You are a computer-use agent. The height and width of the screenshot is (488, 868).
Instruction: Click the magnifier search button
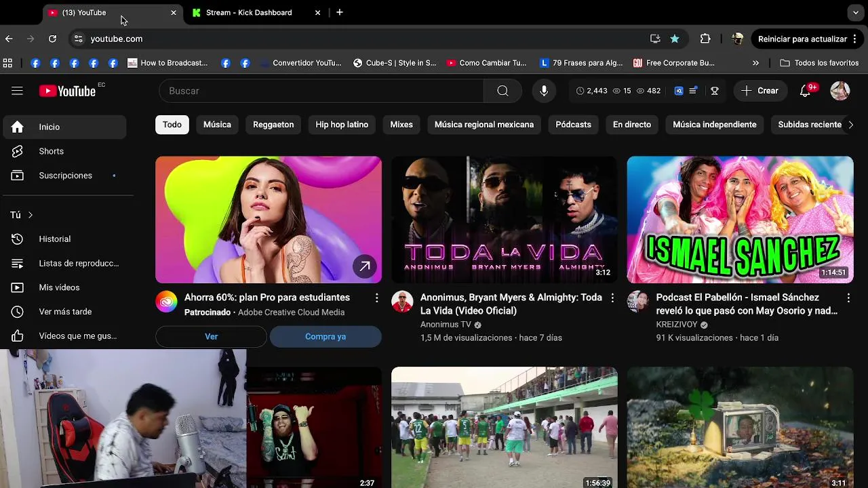[502, 91]
